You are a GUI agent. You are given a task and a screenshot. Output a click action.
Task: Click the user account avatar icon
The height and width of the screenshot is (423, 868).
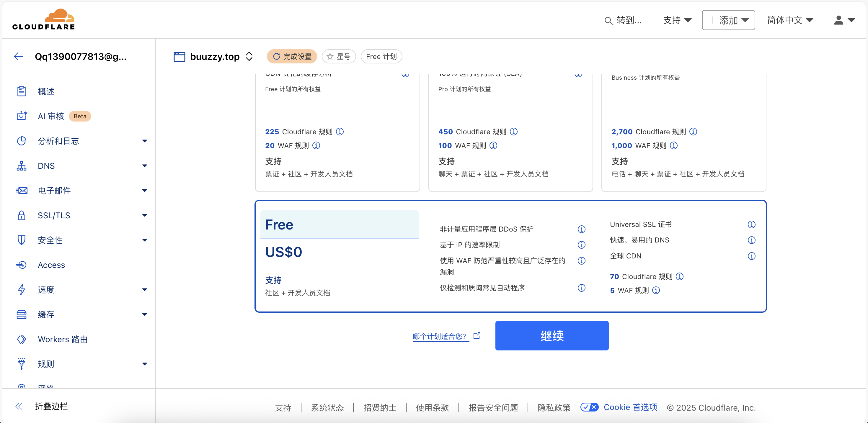838,20
